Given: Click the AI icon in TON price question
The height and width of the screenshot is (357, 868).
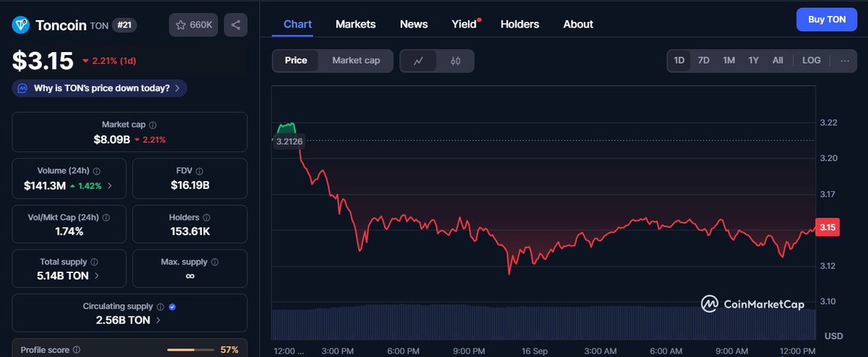Looking at the screenshot, I should pyautogui.click(x=23, y=88).
